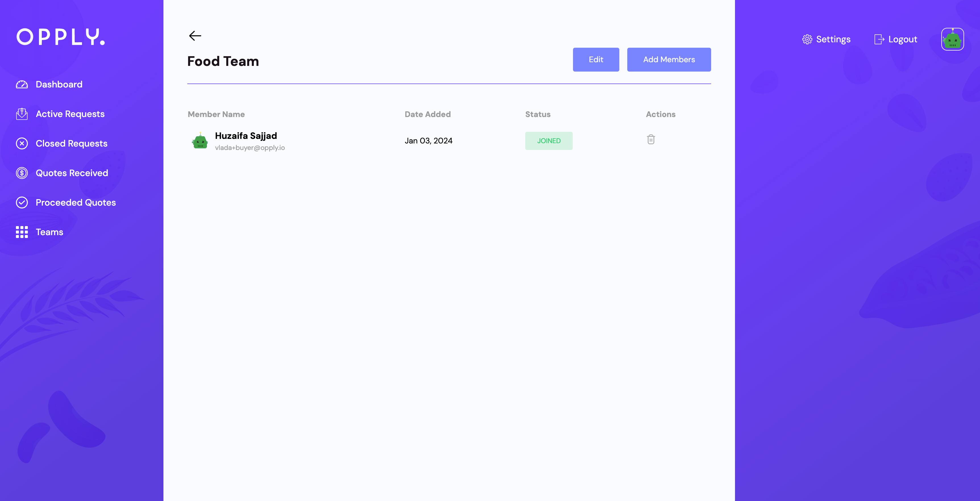
Task: Open Closed Requests page
Action: click(72, 143)
